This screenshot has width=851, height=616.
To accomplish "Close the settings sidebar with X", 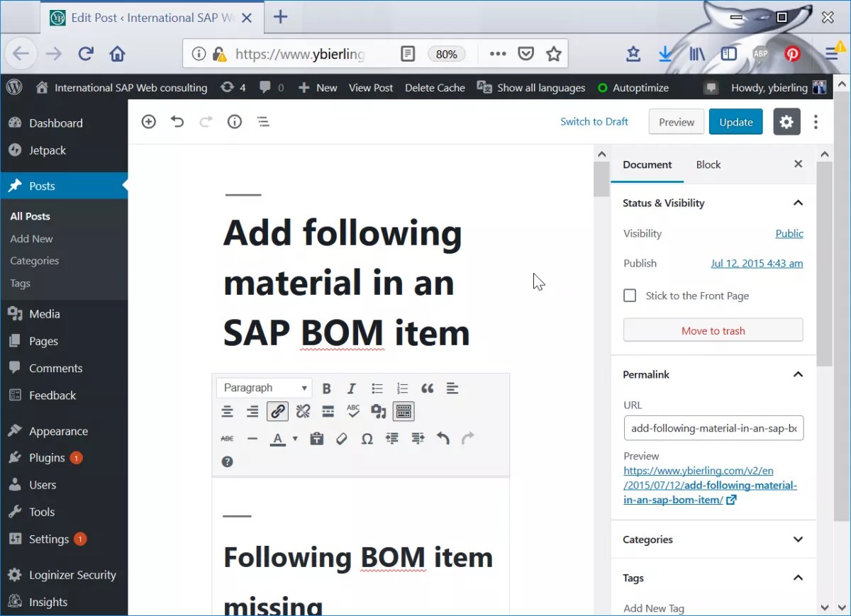I will [x=798, y=164].
